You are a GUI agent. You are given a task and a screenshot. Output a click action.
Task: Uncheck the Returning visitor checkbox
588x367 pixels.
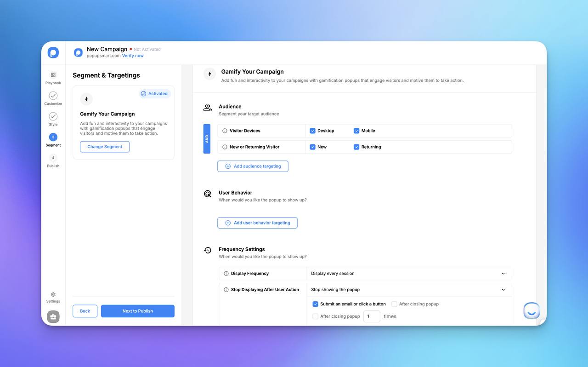(356, 147)
